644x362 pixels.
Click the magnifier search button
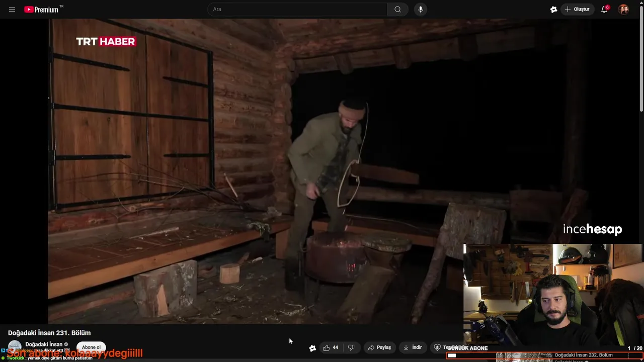(397, 9)
